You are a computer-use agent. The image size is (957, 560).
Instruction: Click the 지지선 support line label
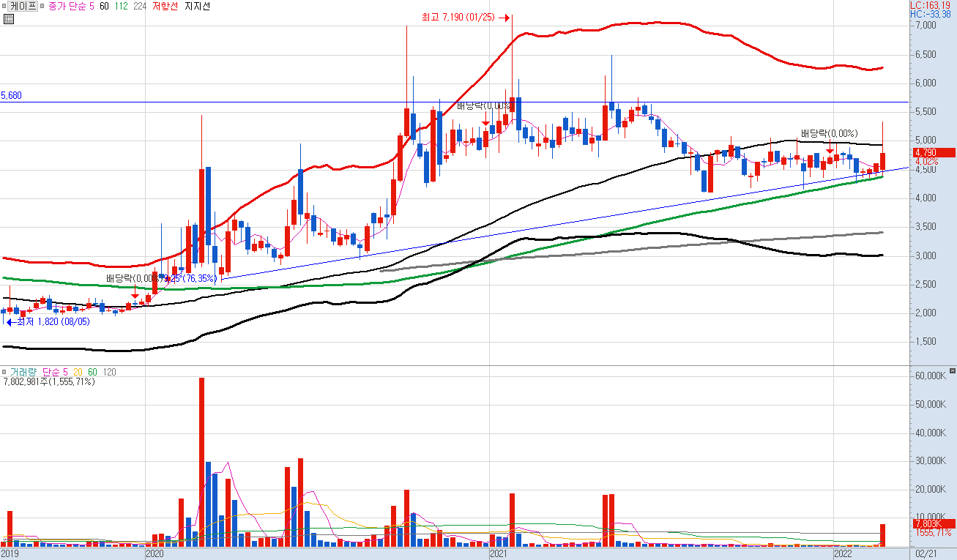click(x=197, y=6)
